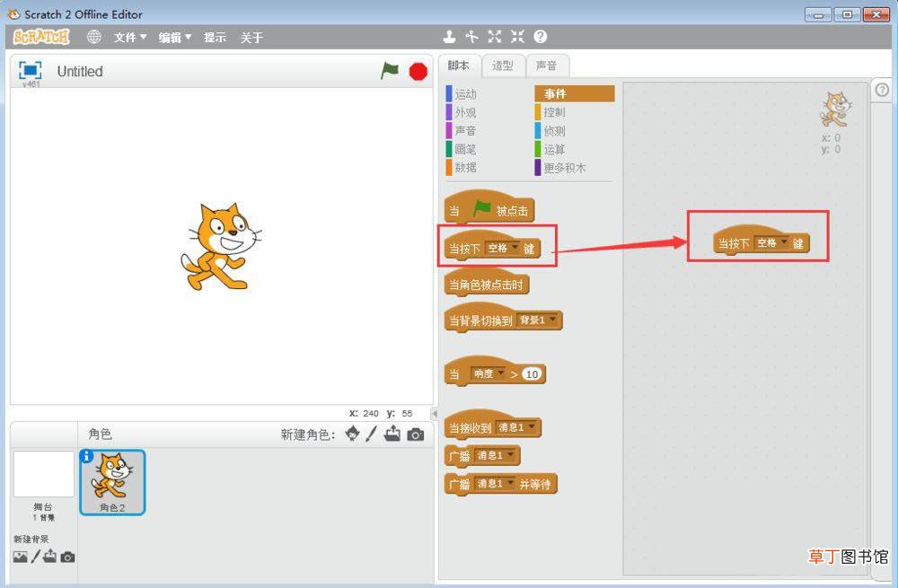Click the cat sprite on stage

point(221,246)
